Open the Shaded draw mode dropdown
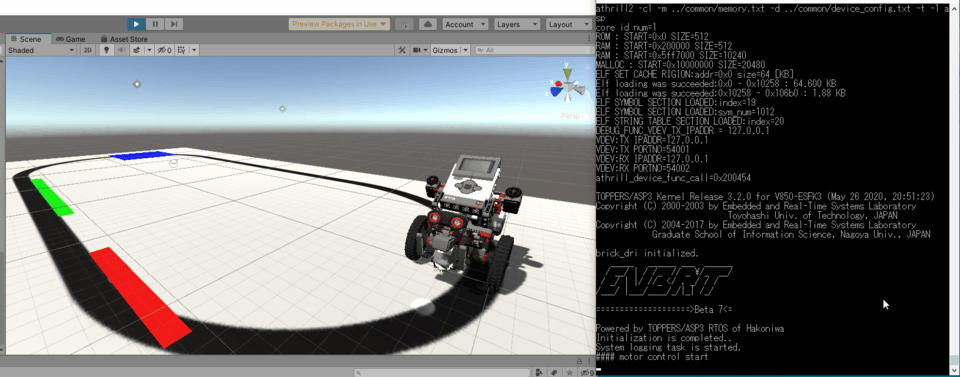 pos(41,50)
